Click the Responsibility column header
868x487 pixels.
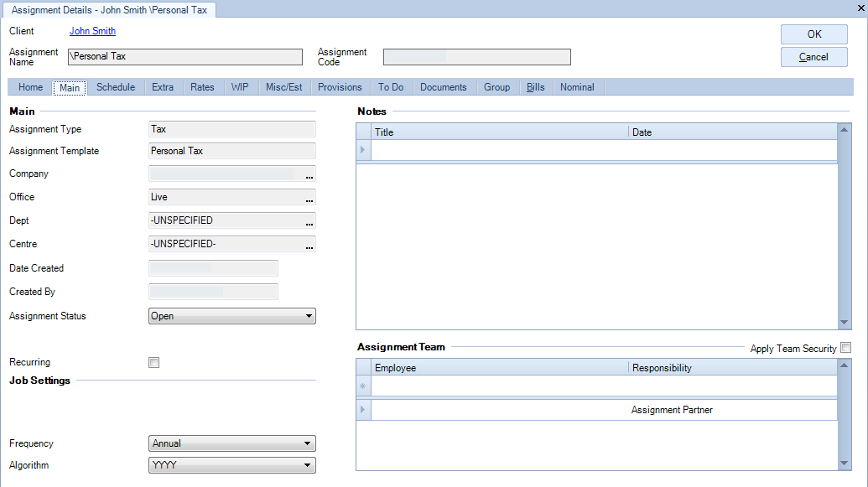pos(733,368)
